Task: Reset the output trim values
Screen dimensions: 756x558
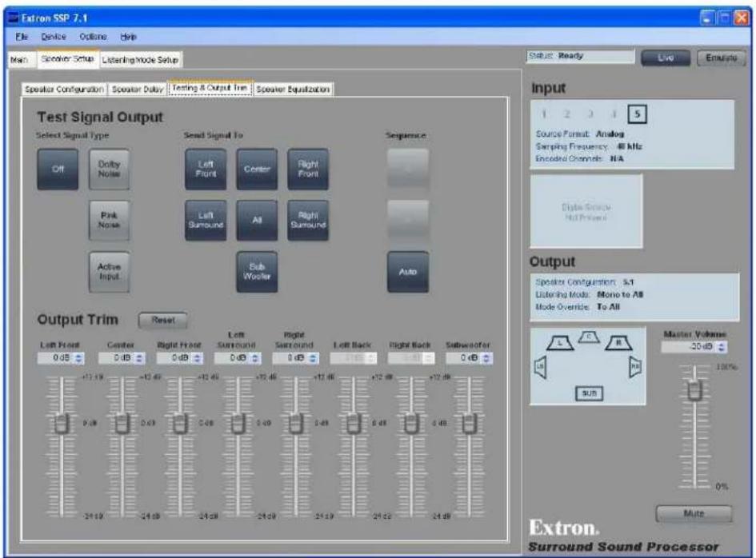Action: coord(163,320)
